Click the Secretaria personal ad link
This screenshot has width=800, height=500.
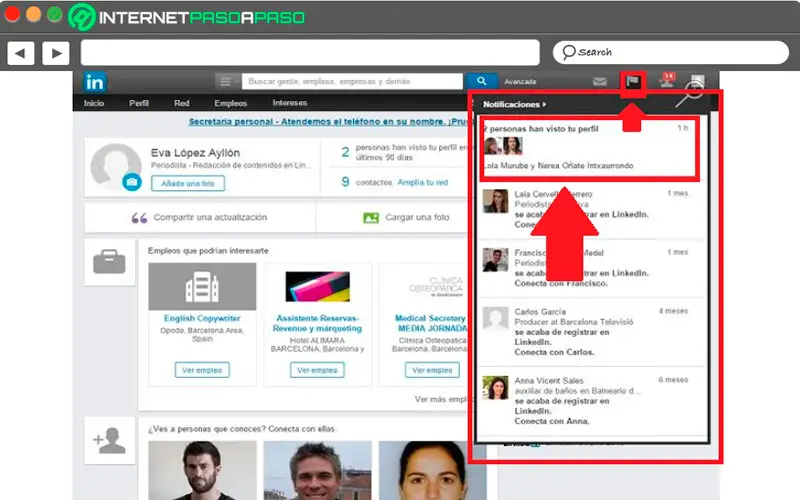pyautogui.click(x=328, y=121)
